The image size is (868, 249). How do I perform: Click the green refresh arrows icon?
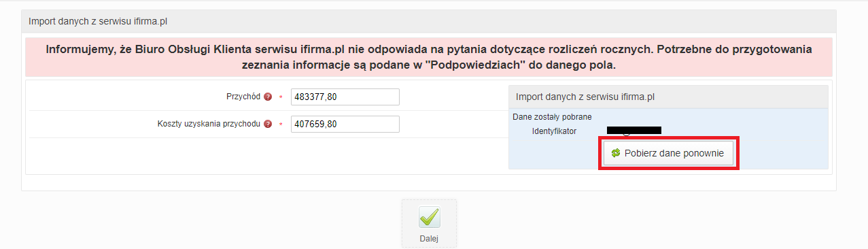616,154
